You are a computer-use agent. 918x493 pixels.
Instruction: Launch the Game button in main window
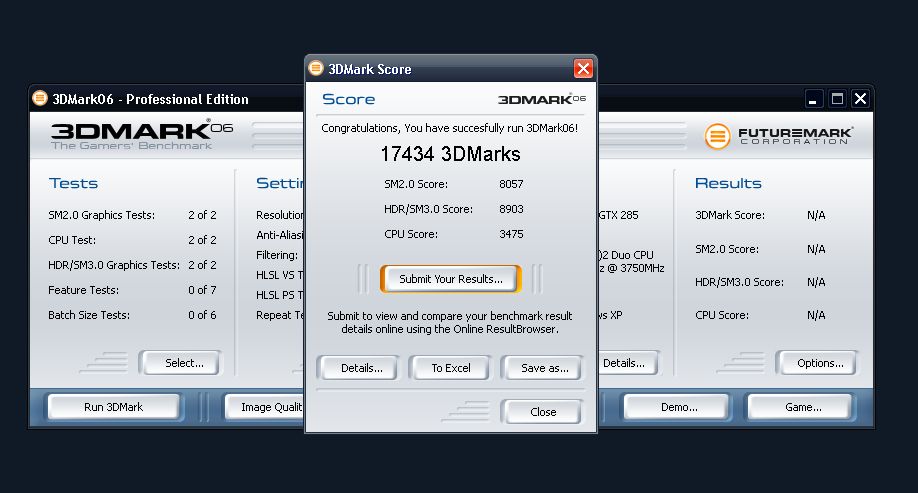click(x=800, y=407)
